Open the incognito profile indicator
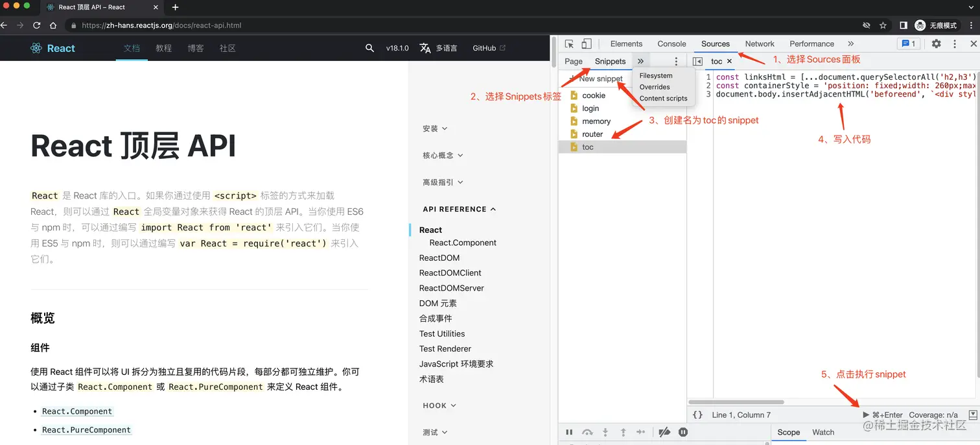This screenshot has width=980, height=445. point(937,25)
